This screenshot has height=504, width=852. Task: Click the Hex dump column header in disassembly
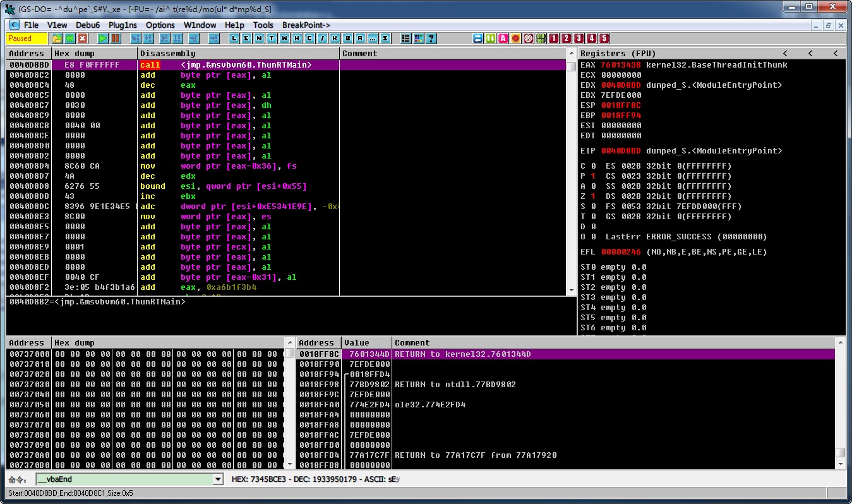click(94, 54)
